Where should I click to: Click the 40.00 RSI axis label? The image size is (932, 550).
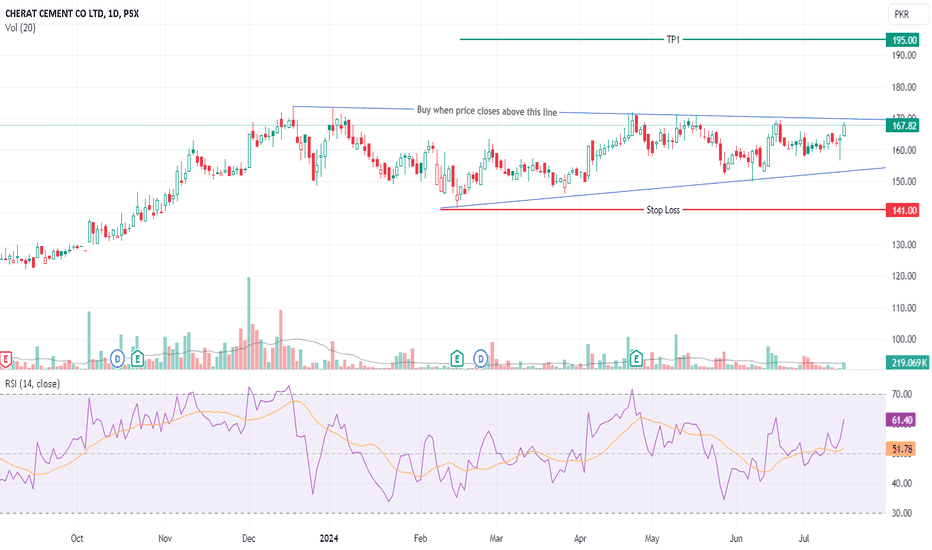coord(902,483)
